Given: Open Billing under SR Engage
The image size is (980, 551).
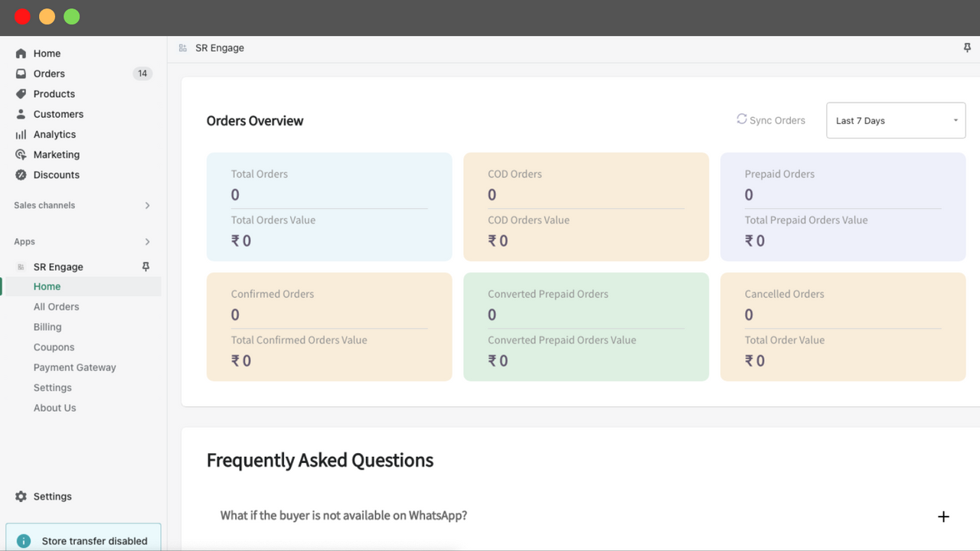Looking at the screenshot, I should 47,327.
